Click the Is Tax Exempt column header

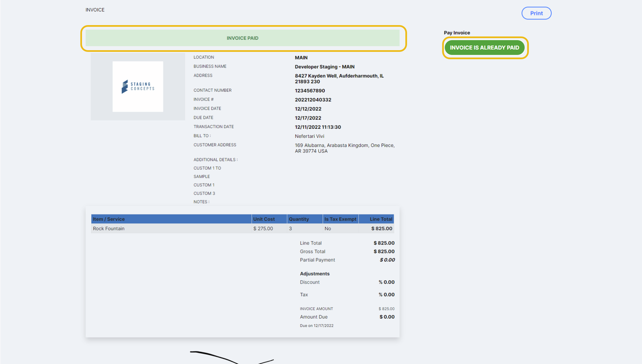click(x=340, y=219)
